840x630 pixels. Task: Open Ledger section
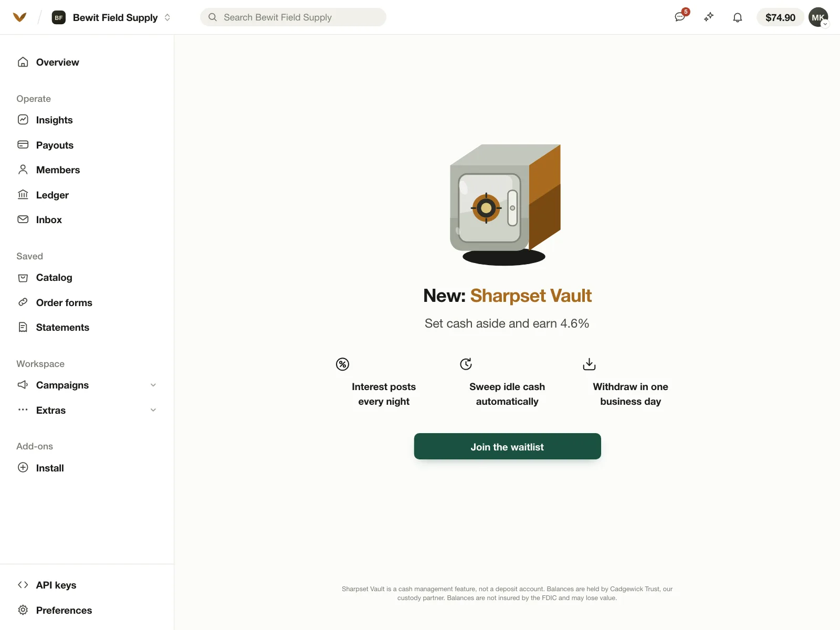point(52,195)
